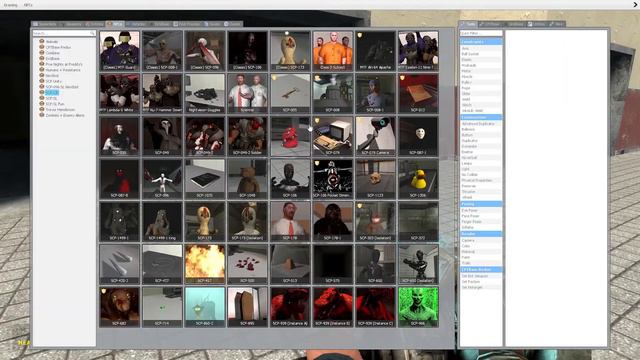The width and height of the screenshot is (640, 360).
Task: Spawn the Class D Subject in orange jumpsuits
Action: (x=333, y=51)
